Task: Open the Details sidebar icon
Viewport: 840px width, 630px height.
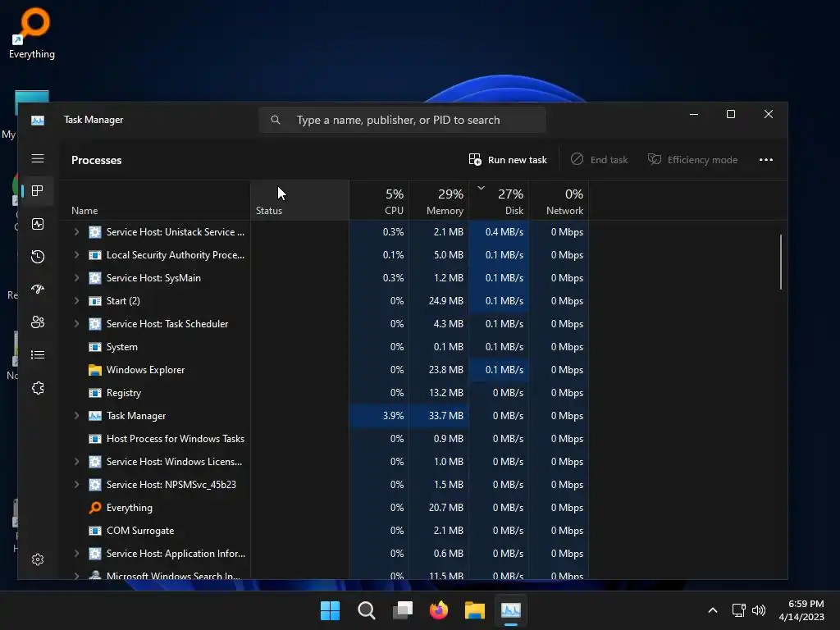Action: pos(38,354)
